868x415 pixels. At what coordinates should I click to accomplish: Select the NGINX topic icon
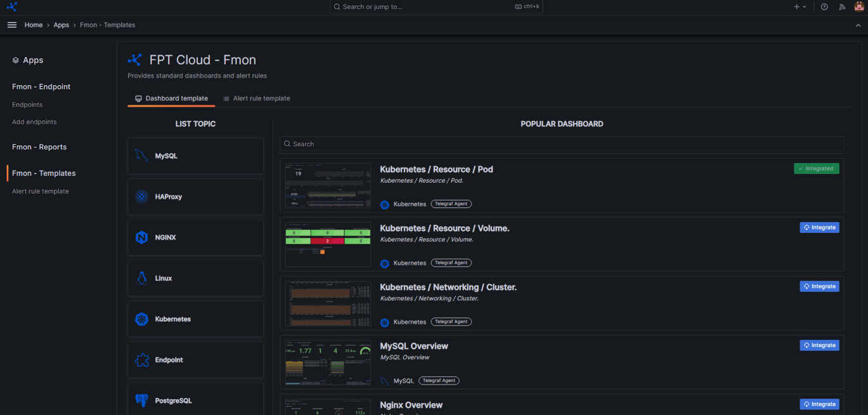[141, 237]
